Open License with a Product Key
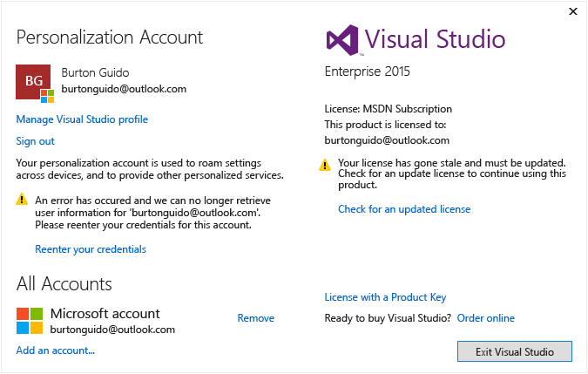The width and height of the screenshot is (588, 374). pyautogui.click(x=385, y=297)
